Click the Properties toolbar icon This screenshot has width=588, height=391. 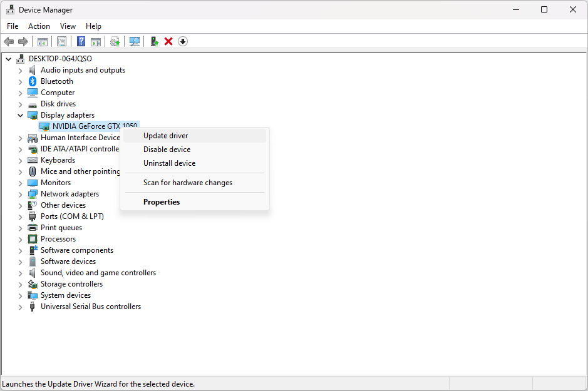[x=62, y=41]
